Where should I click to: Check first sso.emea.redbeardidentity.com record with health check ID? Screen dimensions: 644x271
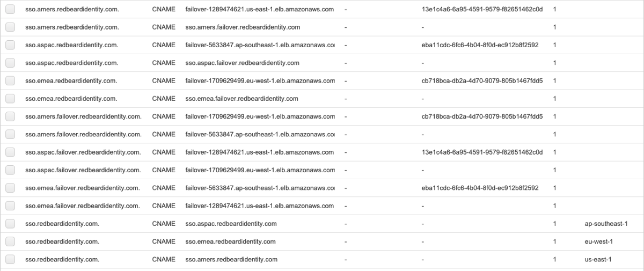pos(10,80)
